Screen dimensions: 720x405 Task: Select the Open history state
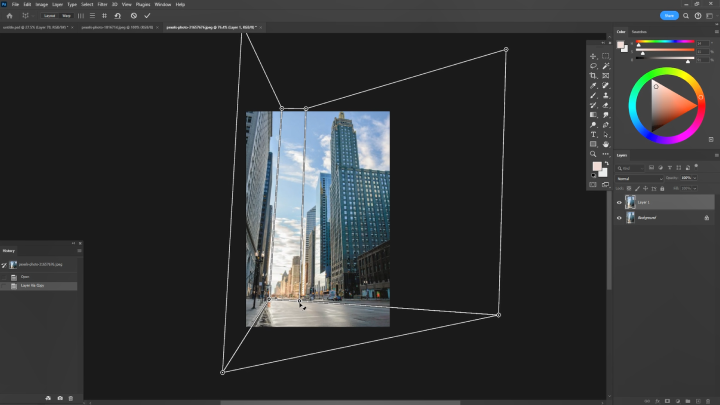[39, 277]
